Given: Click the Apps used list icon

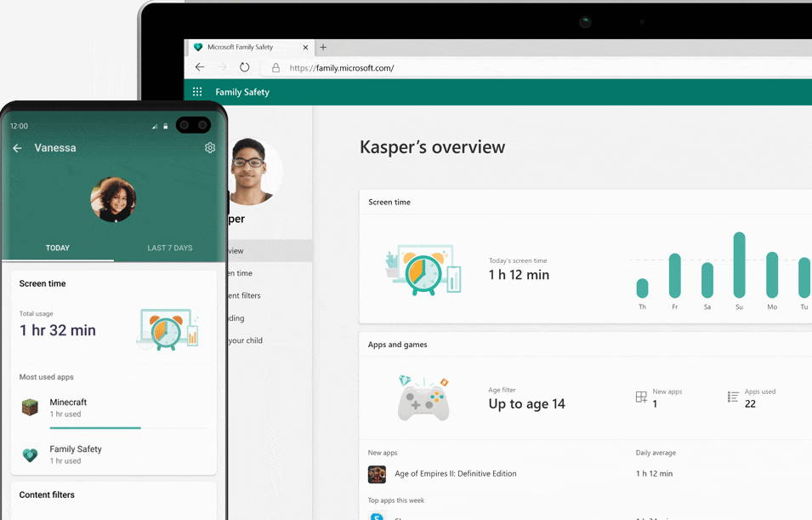Looking at the screenshot, I should [x=732, y=397].
